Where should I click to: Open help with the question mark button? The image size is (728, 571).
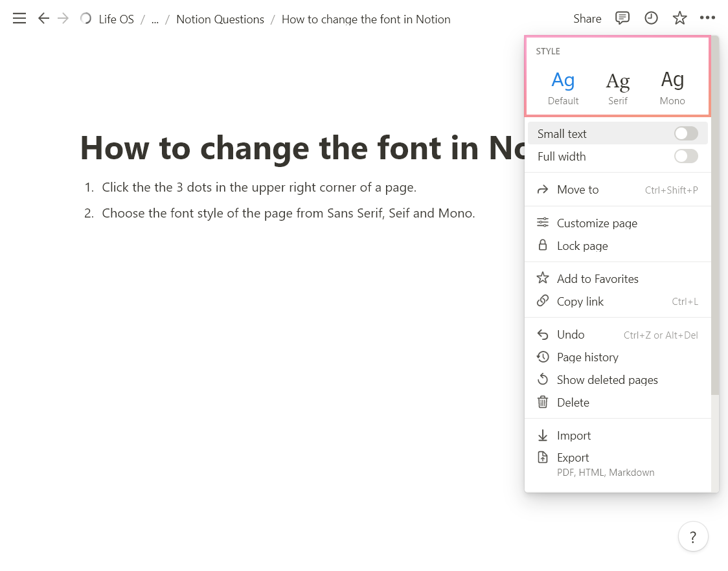[693, 537]
